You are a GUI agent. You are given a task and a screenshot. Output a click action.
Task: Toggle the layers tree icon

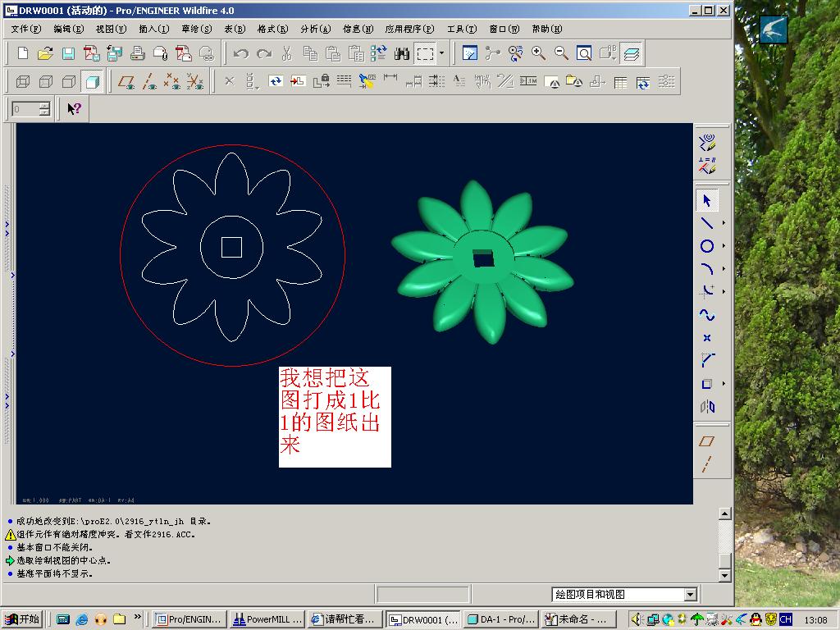pos(631,53)
